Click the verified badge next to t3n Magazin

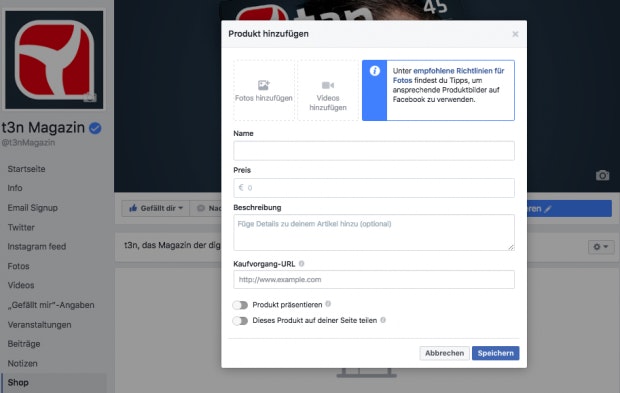coord(95,128)
